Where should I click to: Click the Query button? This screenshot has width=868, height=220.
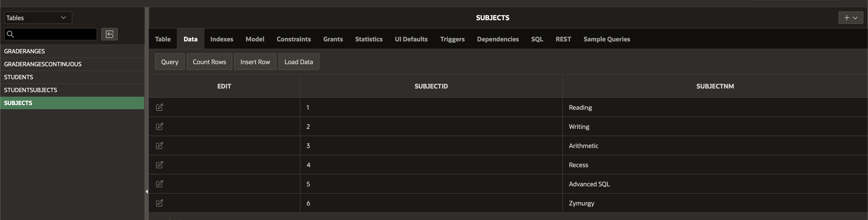click(169, 62)
